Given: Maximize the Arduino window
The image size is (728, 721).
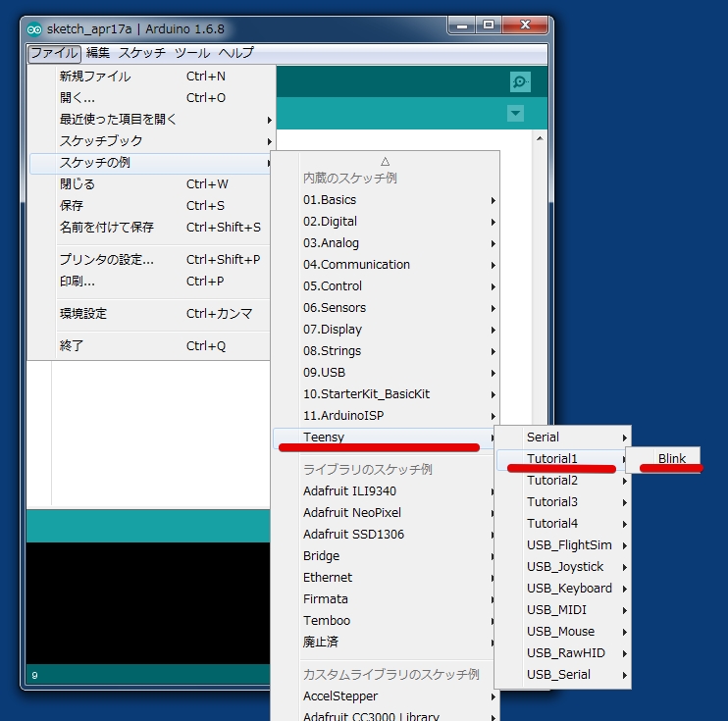Looking at the screenshot, I should pyautogui.click(x=489, y=26).
